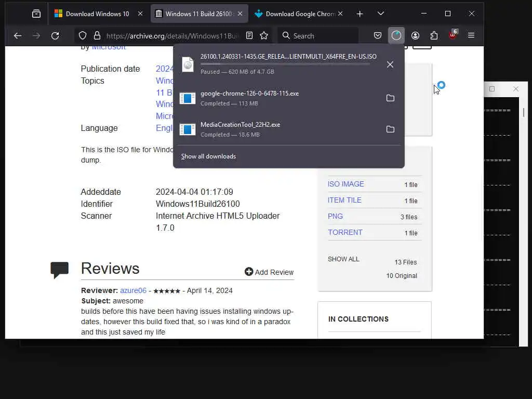This screenshot has height=399, width=532.
Task: Show site security padlock info
Action: point(97,36)
